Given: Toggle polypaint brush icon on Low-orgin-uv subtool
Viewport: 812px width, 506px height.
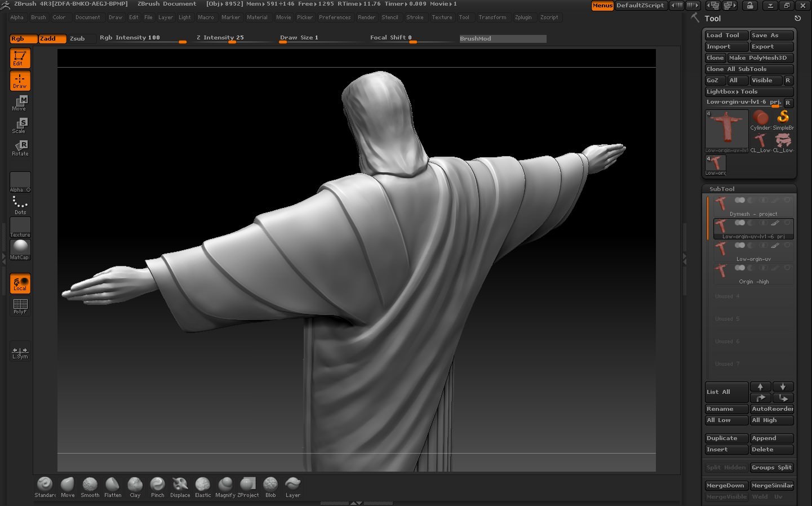Looking at the screenshot, I should [775, 246].
